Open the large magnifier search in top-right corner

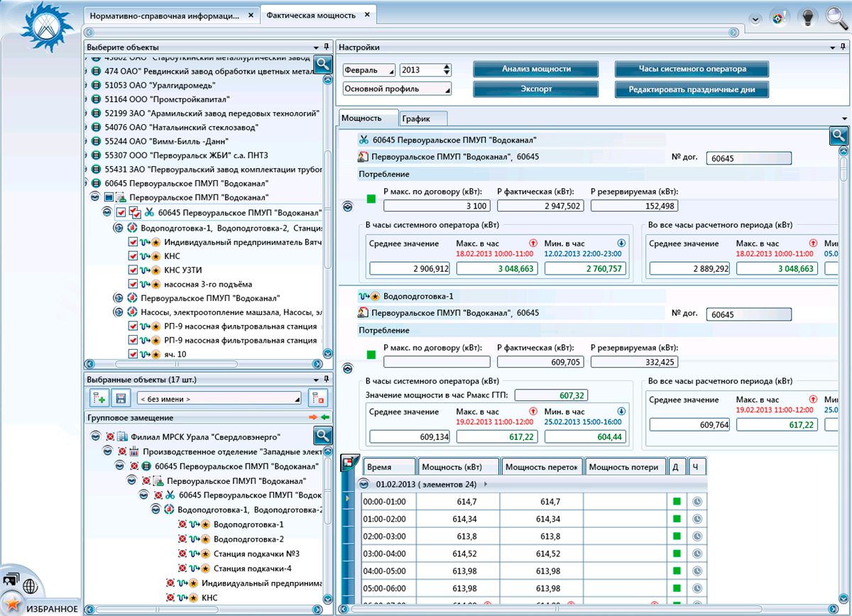click(837, 17)
